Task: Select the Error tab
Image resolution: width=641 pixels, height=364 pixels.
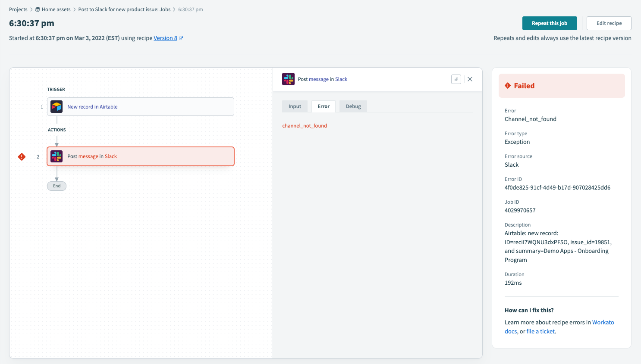Action: pos(323,106)
